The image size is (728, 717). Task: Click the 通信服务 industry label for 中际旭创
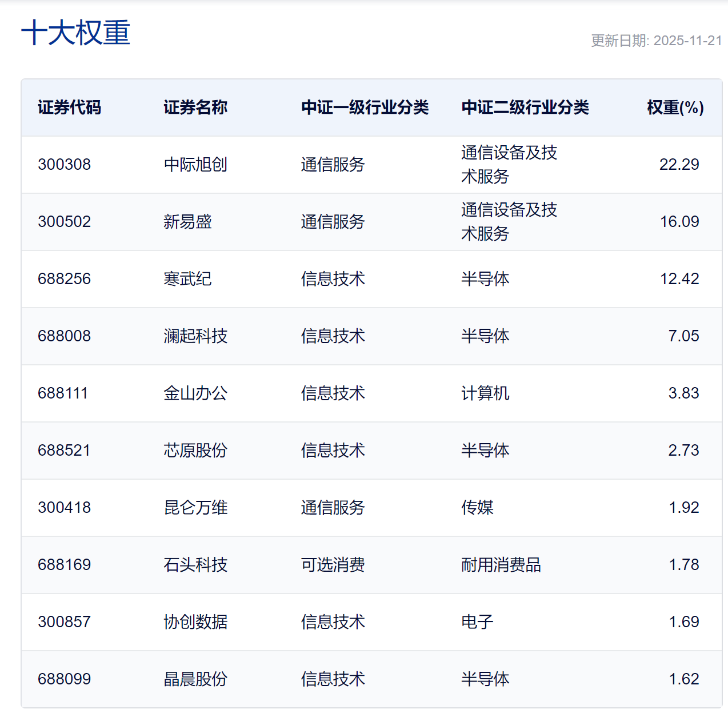(x=333, y=165)
